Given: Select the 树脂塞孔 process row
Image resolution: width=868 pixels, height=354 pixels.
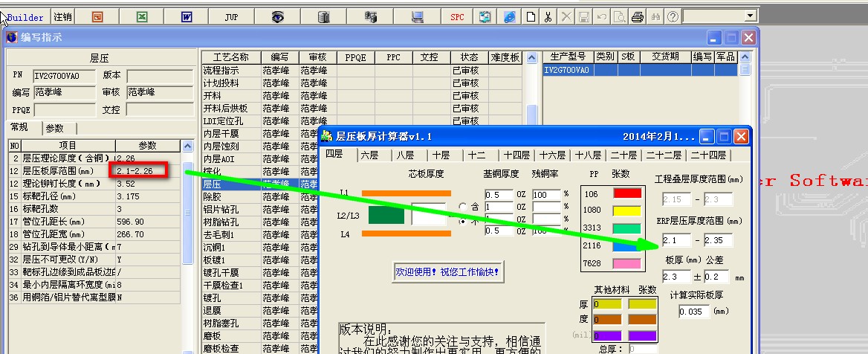Looking at the screenshot, I should [260, 323].
